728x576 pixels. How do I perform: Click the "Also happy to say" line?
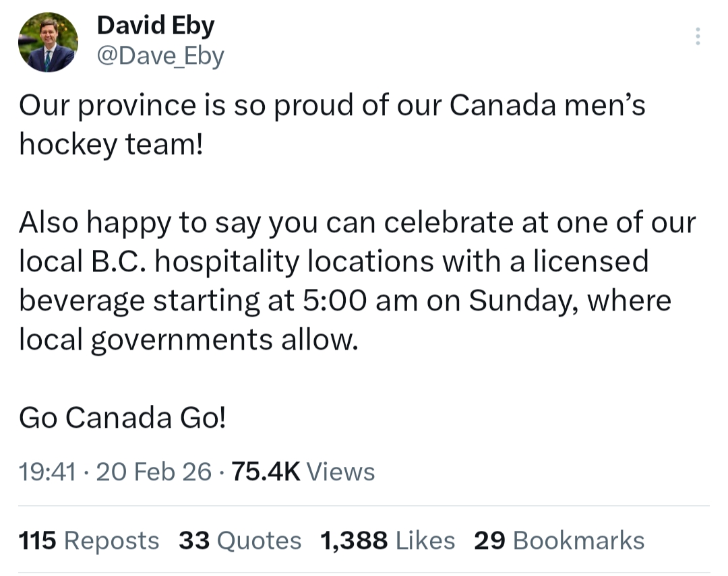point(357,223)
